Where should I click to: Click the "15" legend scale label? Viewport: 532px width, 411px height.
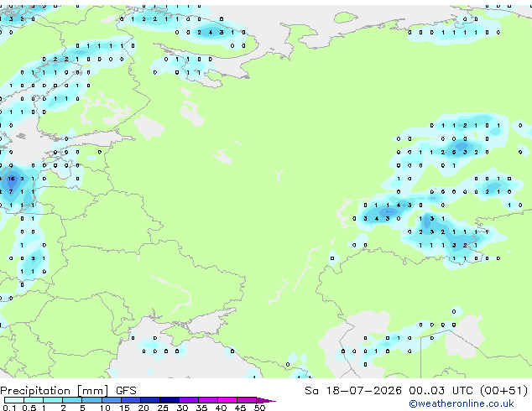pos(124,408)
